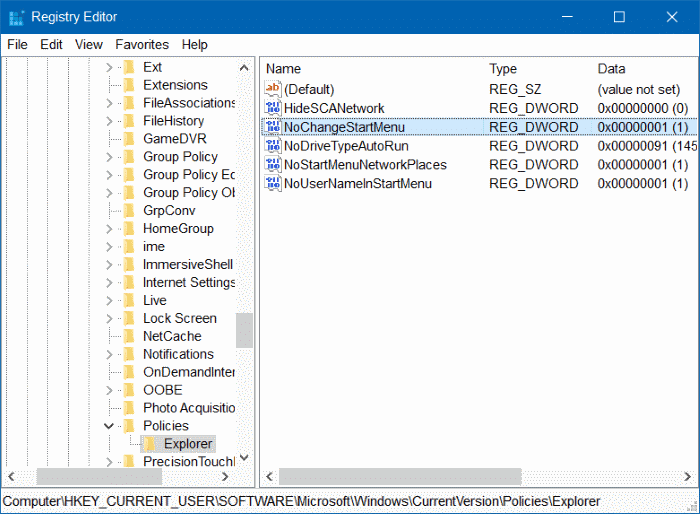Click the Lock Screen folder icon
The width and height of the screenshot is (700, 514).
point(129,318)
